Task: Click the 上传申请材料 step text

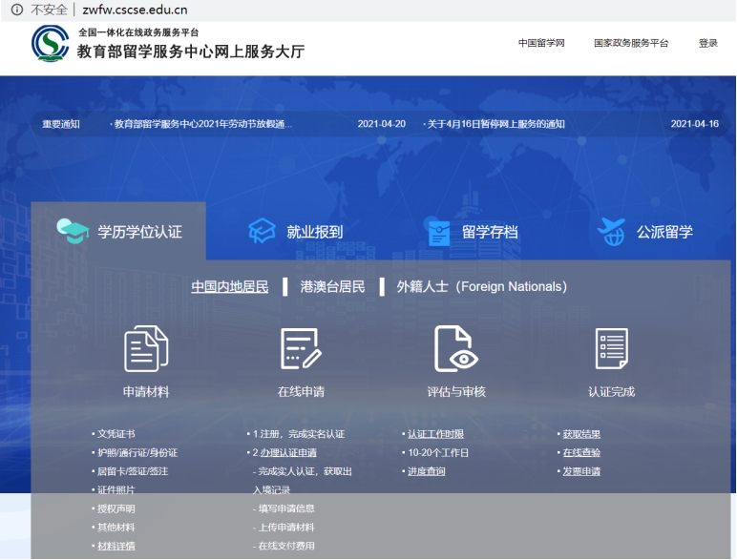Action: [286, 528]
